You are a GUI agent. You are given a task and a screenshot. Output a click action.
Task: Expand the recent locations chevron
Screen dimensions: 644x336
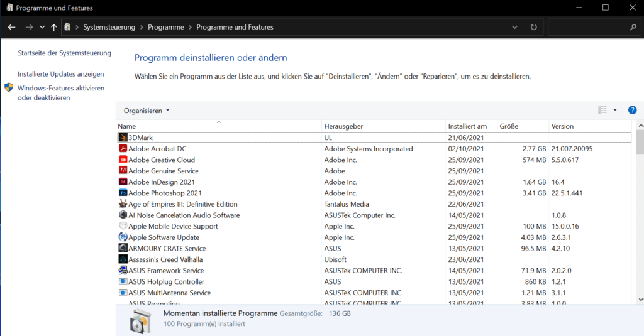42,28
